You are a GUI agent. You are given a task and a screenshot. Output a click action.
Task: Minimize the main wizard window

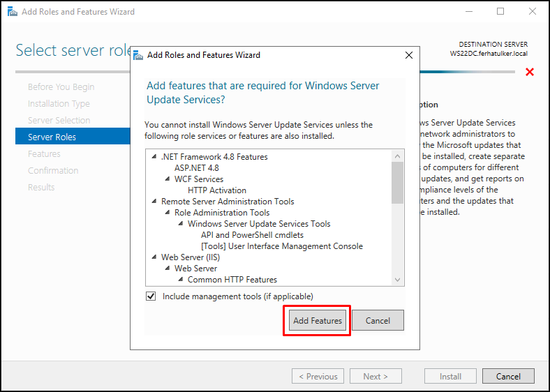pos(468,12)
